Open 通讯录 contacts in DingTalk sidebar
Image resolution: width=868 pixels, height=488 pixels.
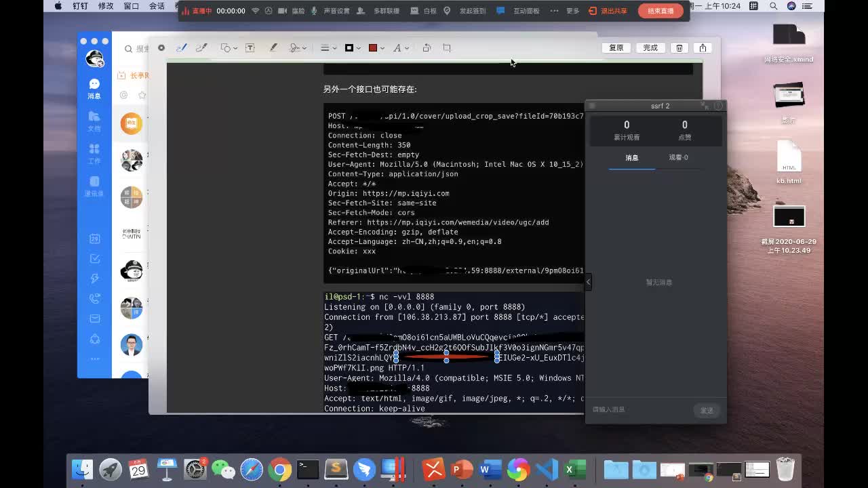point(94,186)
